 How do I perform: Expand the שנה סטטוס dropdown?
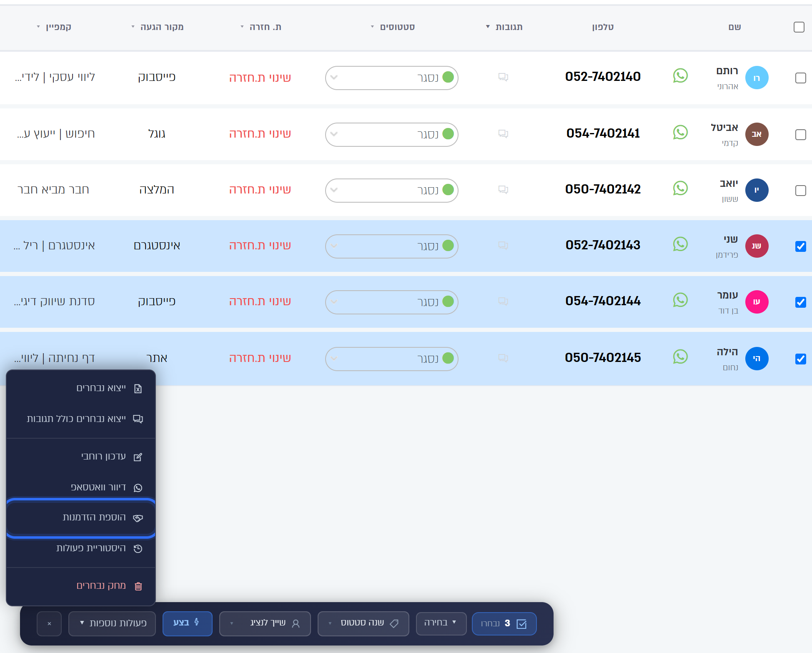pyautogui.click(x=363, y=623)
